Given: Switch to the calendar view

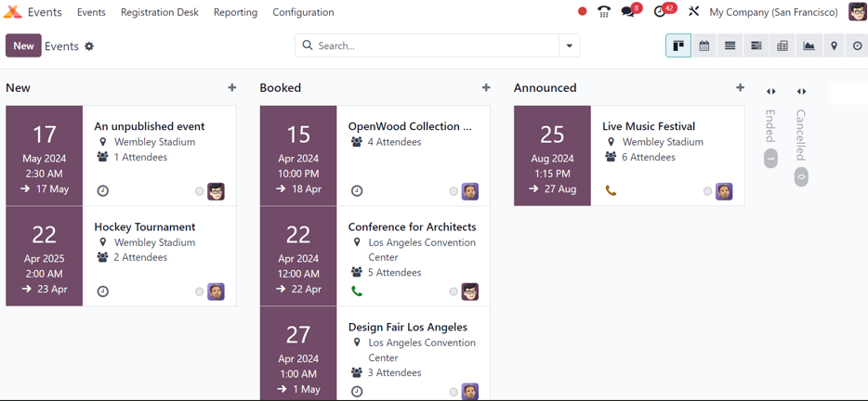Looking at the screenshot, I should pos(704,45).
